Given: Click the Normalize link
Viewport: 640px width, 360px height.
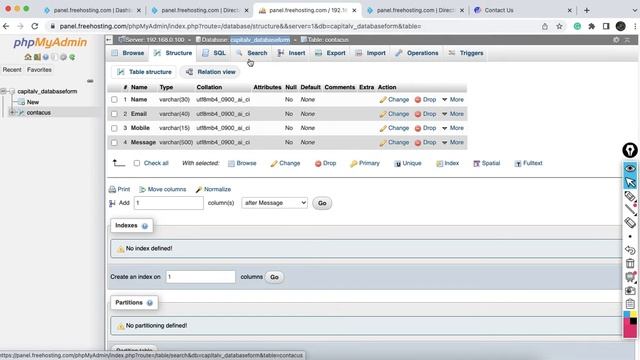Looking at the screenshot, I should 213,189.
